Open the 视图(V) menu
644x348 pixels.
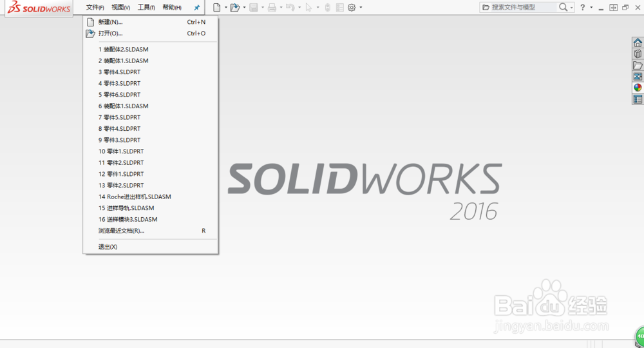tap(121, 7)
